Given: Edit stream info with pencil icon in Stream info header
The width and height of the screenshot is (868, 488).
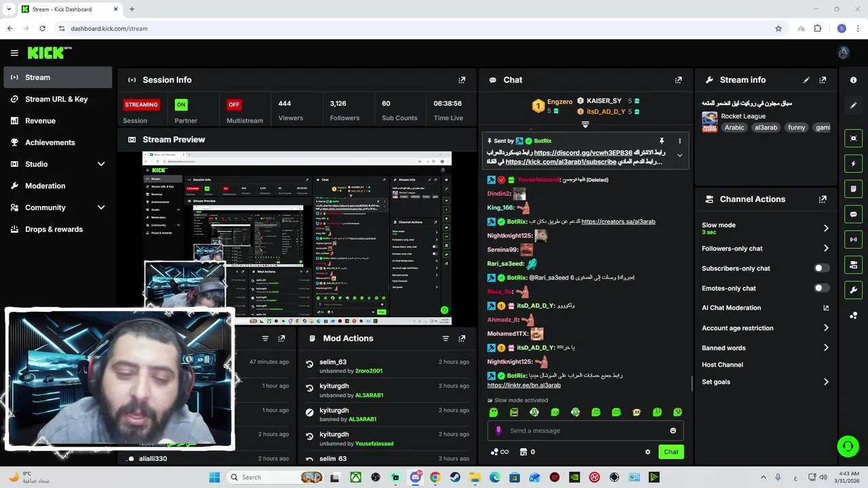Looking at the screenshot, I should 806,80.
